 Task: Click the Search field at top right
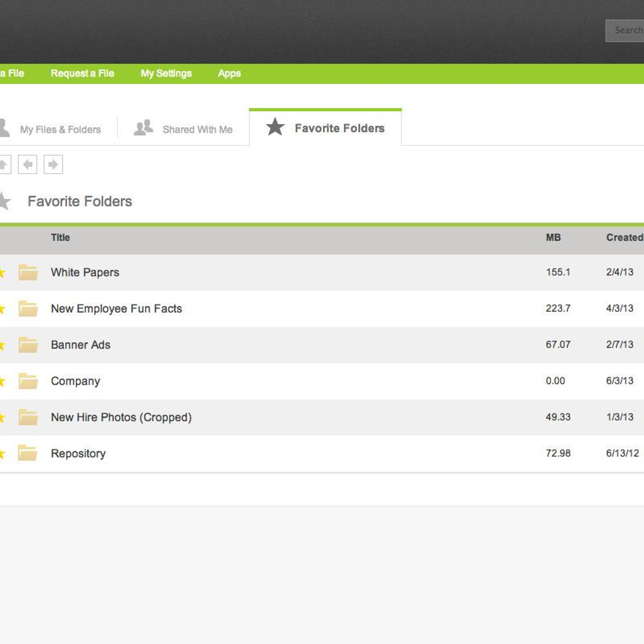tap(625, 31)
